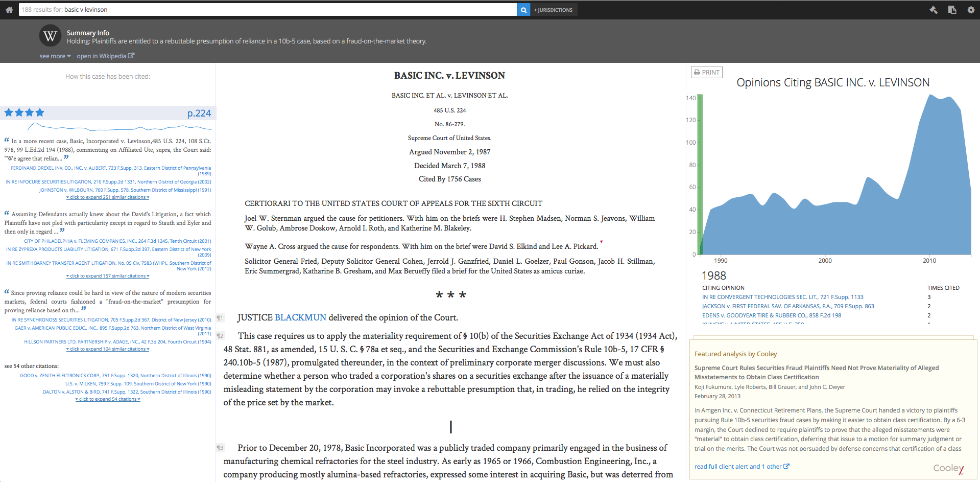Click the paragraph 3 marker icon
Screen dimensions: 980x482
pos(220,448)
